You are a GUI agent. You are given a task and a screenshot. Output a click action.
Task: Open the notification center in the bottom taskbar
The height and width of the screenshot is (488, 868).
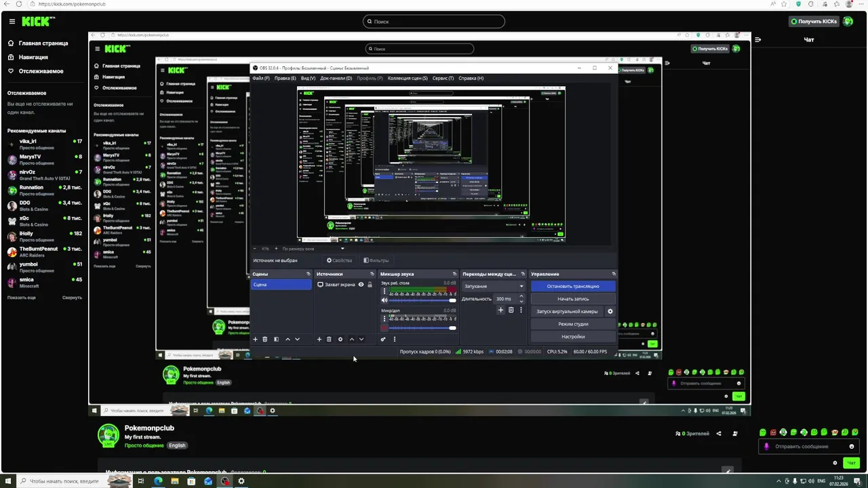[x=858, y=481]
